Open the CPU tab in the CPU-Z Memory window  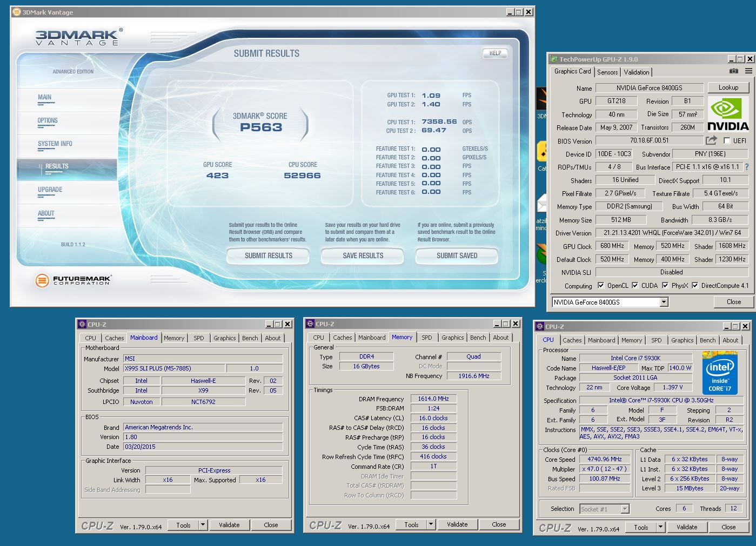(319, 338)
